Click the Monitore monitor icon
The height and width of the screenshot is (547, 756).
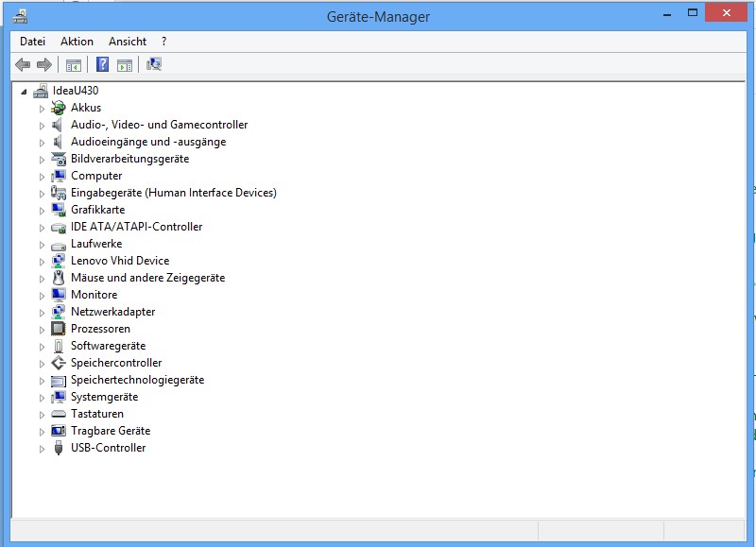[x=59, y=295]
